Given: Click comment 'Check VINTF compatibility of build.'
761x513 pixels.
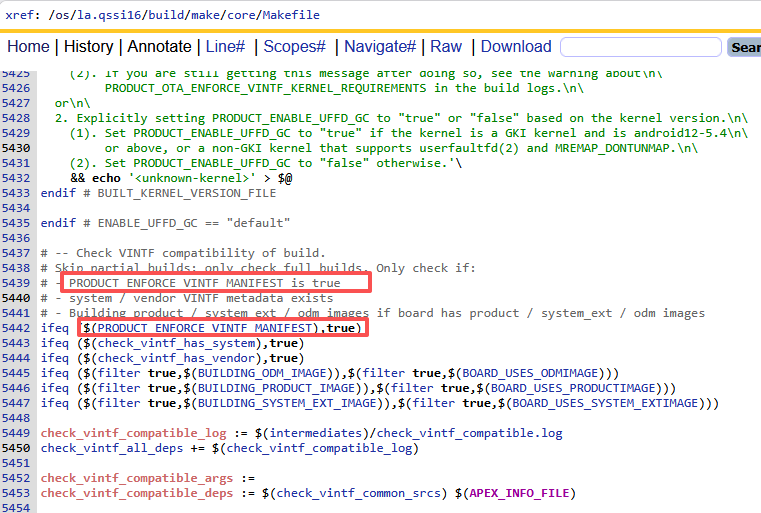Looking at the screenshot, I should [x=200, y=253].
